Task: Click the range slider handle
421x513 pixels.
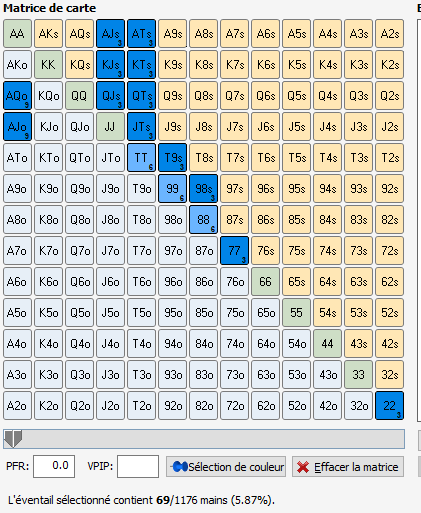Action: 13,438
